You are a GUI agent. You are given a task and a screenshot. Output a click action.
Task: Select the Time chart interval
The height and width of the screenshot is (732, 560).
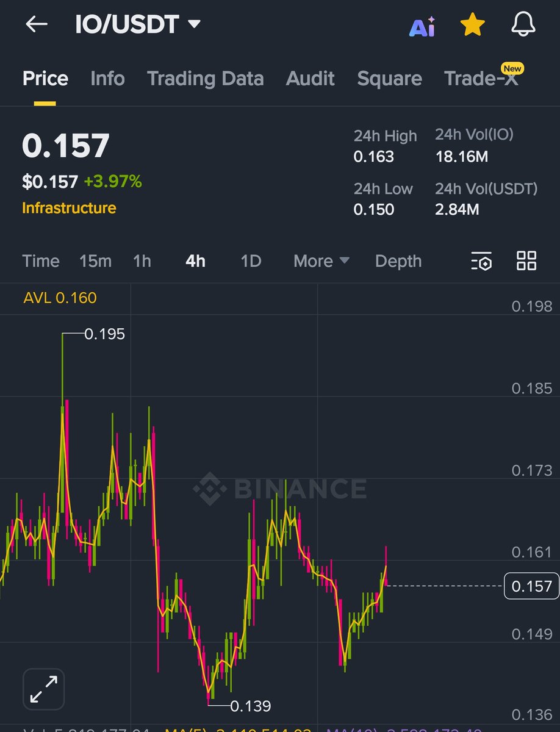tap(41, 261)
